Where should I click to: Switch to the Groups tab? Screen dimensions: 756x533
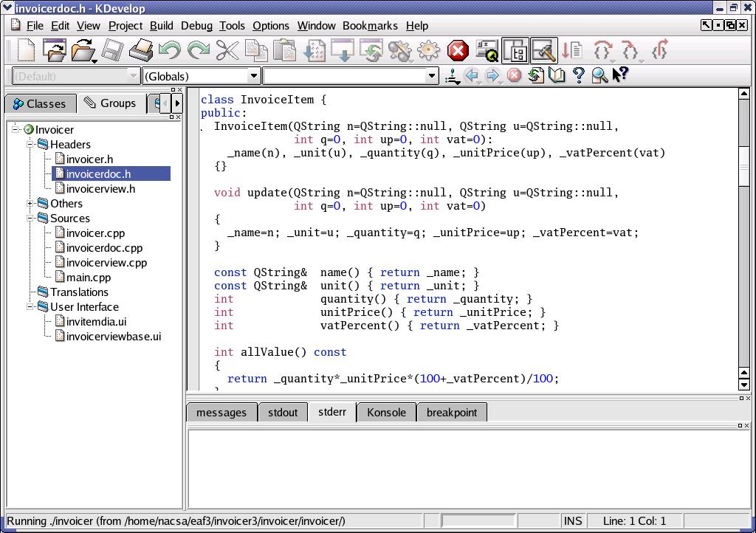(x=111, y=103)
